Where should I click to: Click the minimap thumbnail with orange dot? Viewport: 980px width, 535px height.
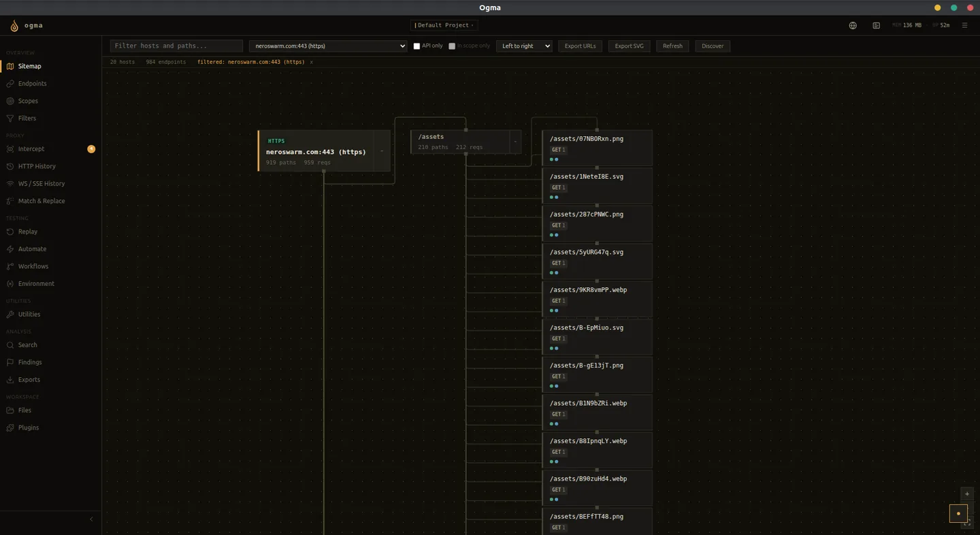(x=958, y=513)
